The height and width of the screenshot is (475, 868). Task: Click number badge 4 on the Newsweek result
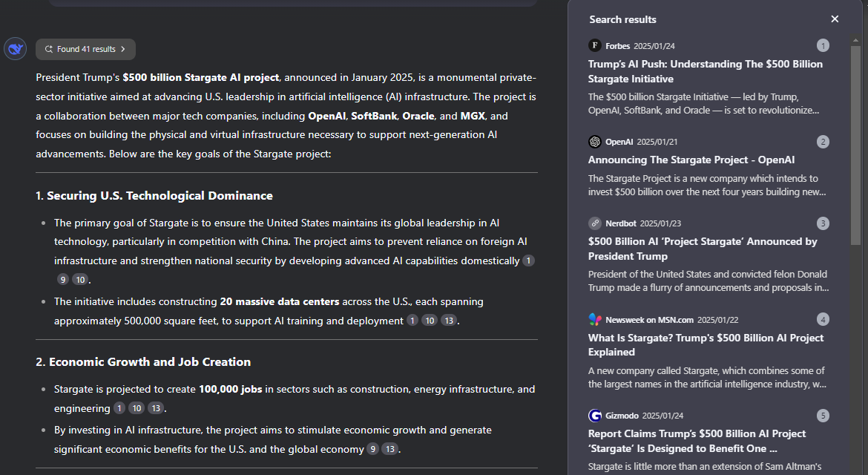click(823, 319)
